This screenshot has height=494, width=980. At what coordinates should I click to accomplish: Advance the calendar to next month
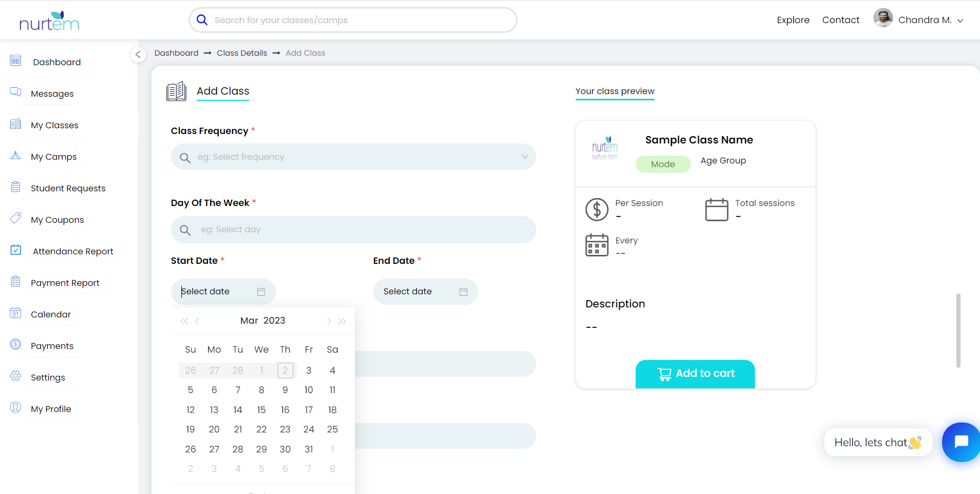click(x=329, y=321)
